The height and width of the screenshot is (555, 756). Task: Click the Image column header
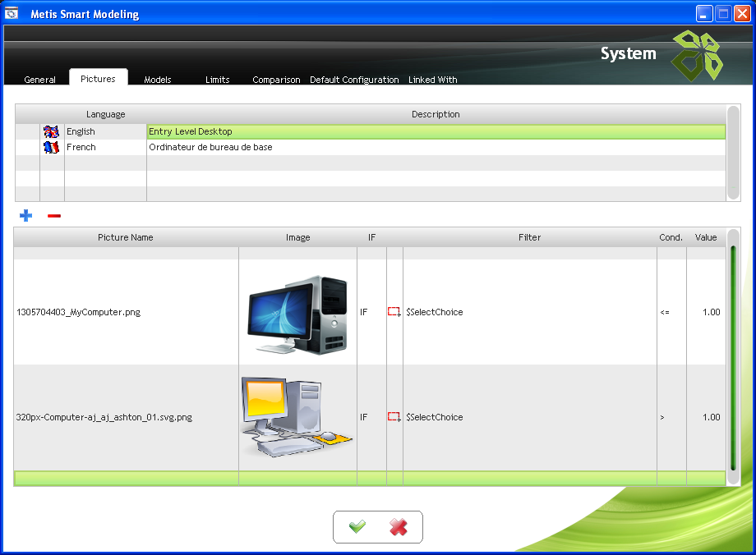[x=298, y=237]
